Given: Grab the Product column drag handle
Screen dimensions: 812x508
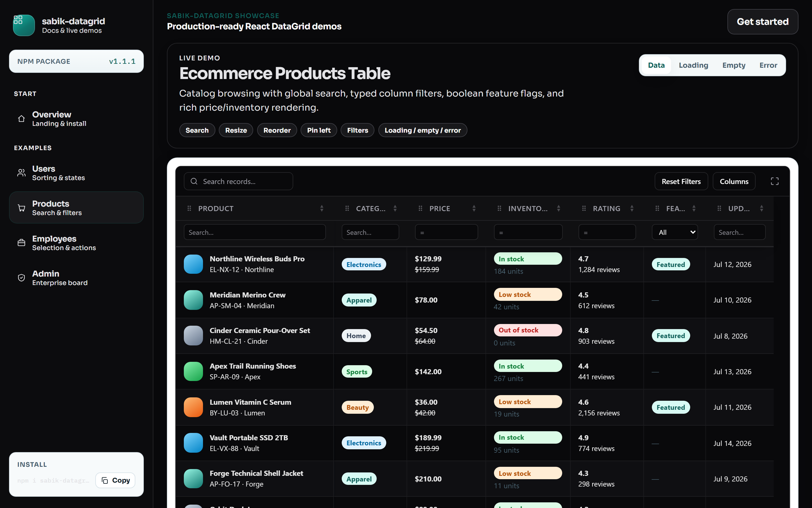Looking at the screenshot, I should (189, 208).
